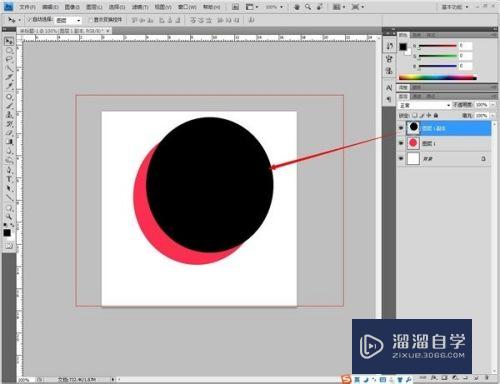Screen dimensions: 500x384
Task: Select the Move tool in toolbox
Action: coord(9,41)
